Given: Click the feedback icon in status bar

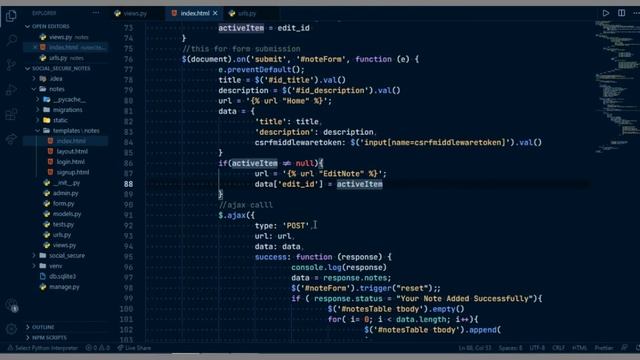Looking at the screenshot, I should [624, 348].
